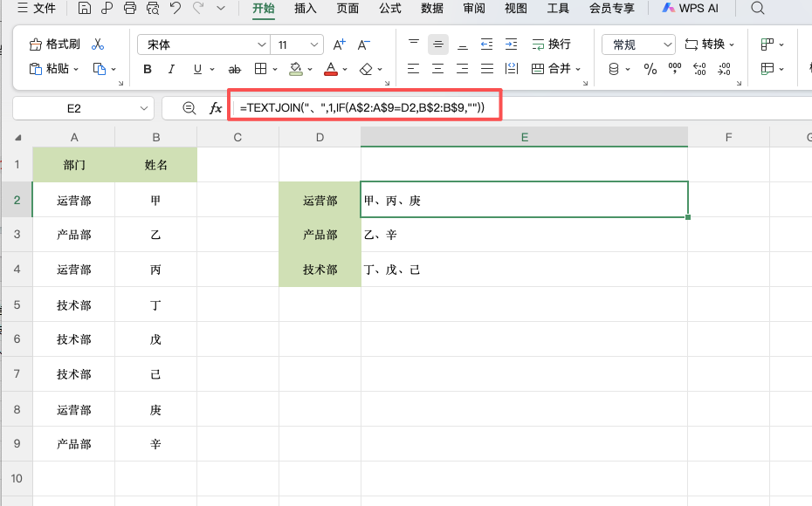This screenshot has width=812, height=506.
Task: Toggle italic formatting
Action: [171, 69]
